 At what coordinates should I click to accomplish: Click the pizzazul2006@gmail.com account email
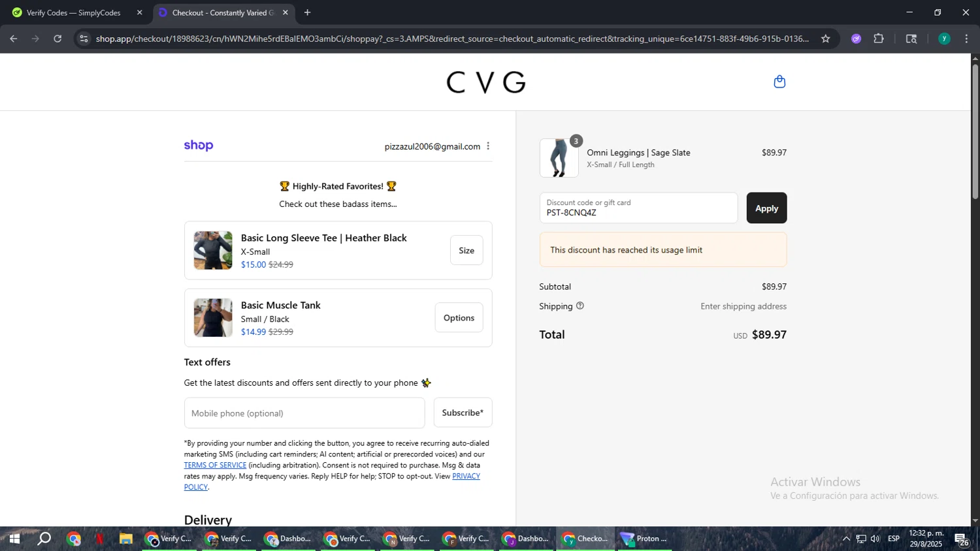[433, 146]
